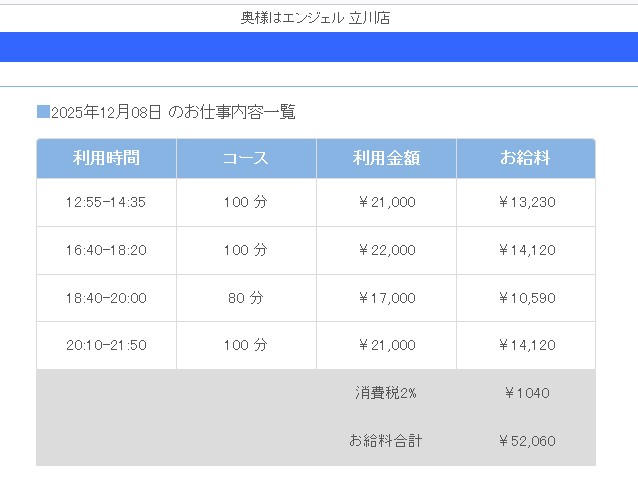638x494 pixels.
Task: Click the 消費税2% label
Action: coord(386,393)
